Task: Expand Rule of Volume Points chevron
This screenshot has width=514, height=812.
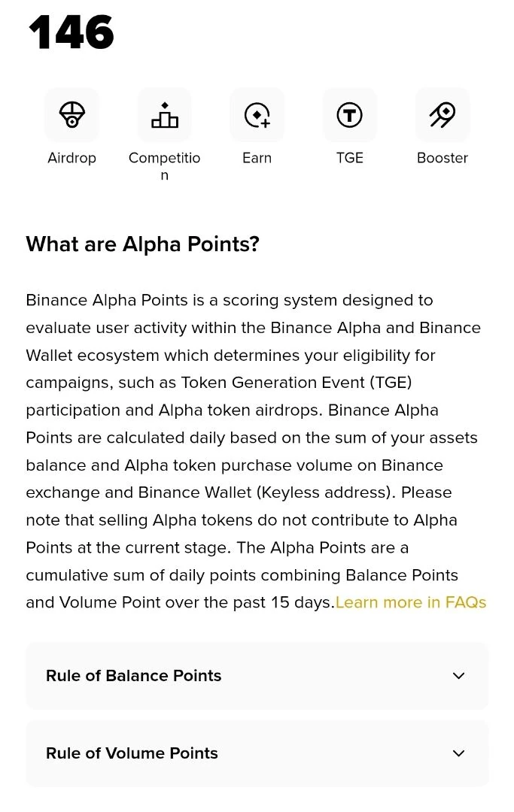Action: tap(458, 753)
